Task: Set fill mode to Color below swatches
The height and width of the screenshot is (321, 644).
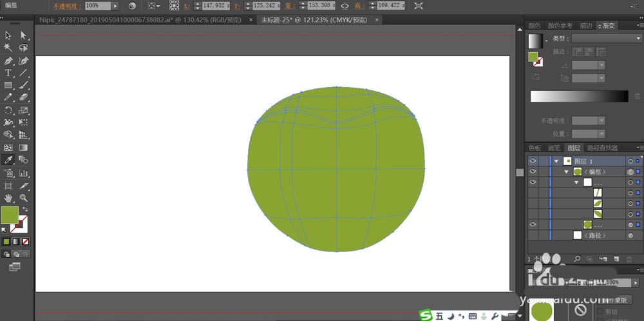Action: [x=6, y=242]
